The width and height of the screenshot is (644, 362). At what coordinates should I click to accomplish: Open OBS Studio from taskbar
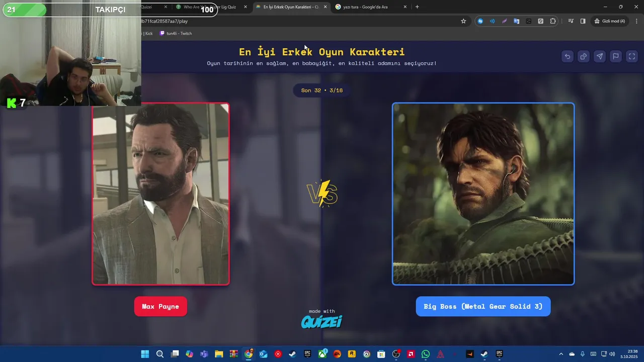coord(396,354)
